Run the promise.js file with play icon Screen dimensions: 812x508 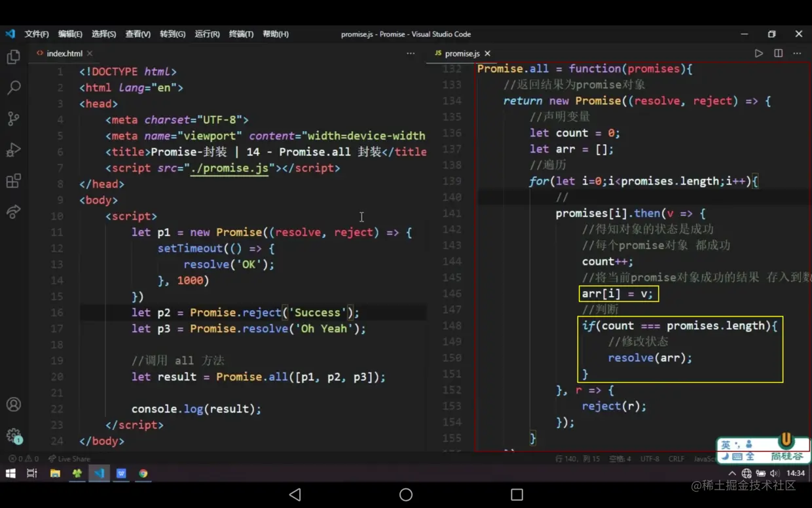coord(758,53)
